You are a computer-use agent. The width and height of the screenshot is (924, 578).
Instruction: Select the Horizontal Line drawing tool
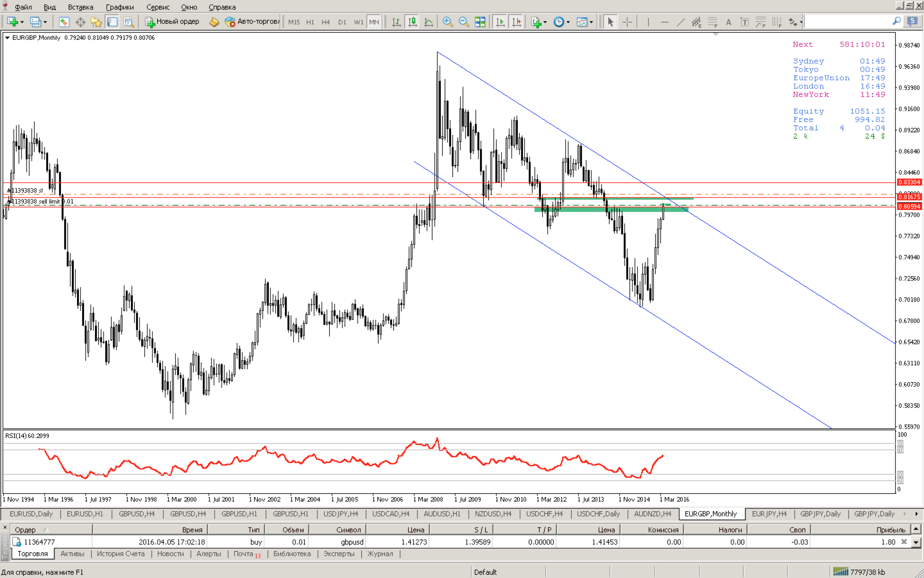(x=664, y=22)
